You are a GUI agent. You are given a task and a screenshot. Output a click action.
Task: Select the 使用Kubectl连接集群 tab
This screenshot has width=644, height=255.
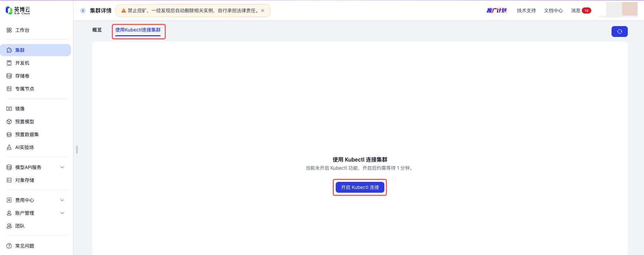[138, 30]
